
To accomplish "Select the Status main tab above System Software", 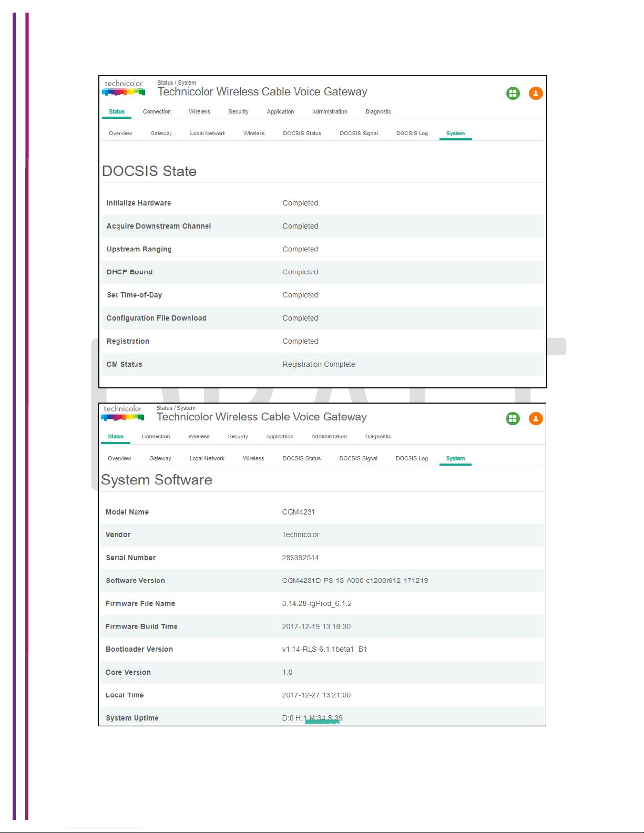I will point(116,437).
